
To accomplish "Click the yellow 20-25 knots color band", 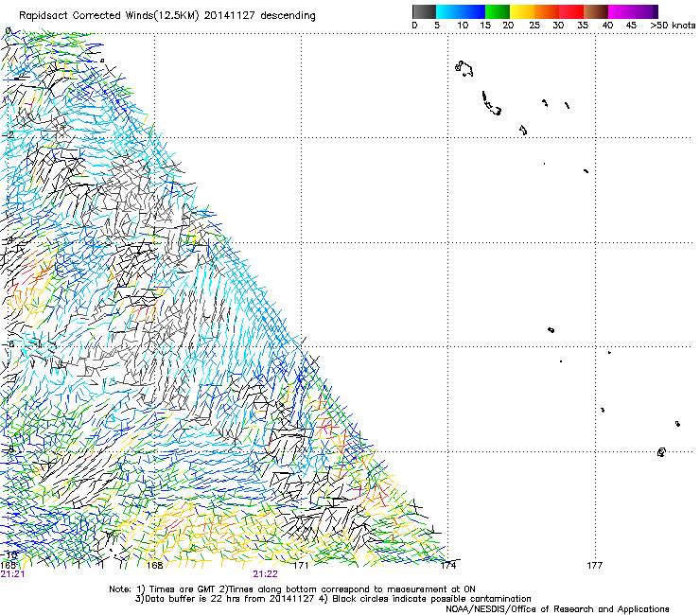I will tap(522, 11).
